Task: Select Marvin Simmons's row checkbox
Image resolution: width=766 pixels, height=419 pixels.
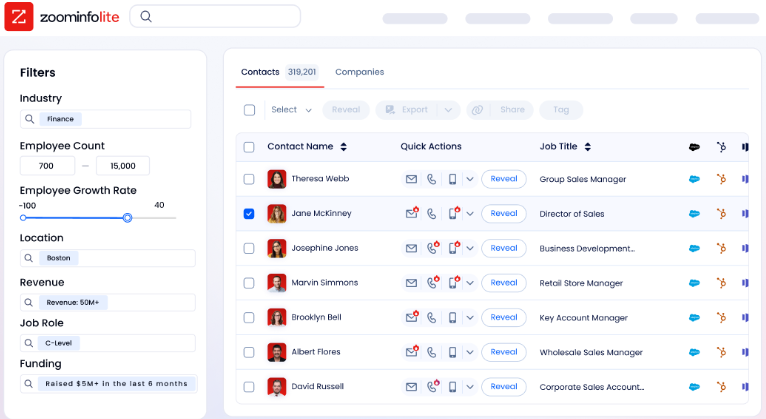Action: [249, 283]
